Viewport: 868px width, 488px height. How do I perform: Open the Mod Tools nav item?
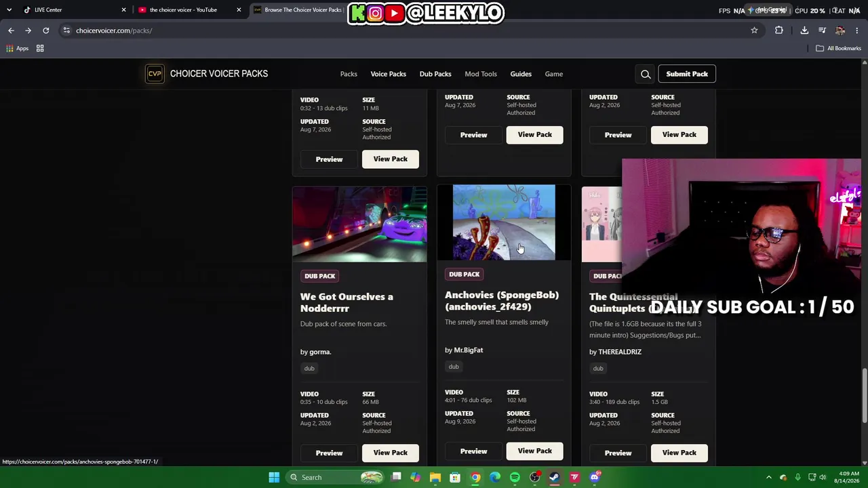(481, 74)
